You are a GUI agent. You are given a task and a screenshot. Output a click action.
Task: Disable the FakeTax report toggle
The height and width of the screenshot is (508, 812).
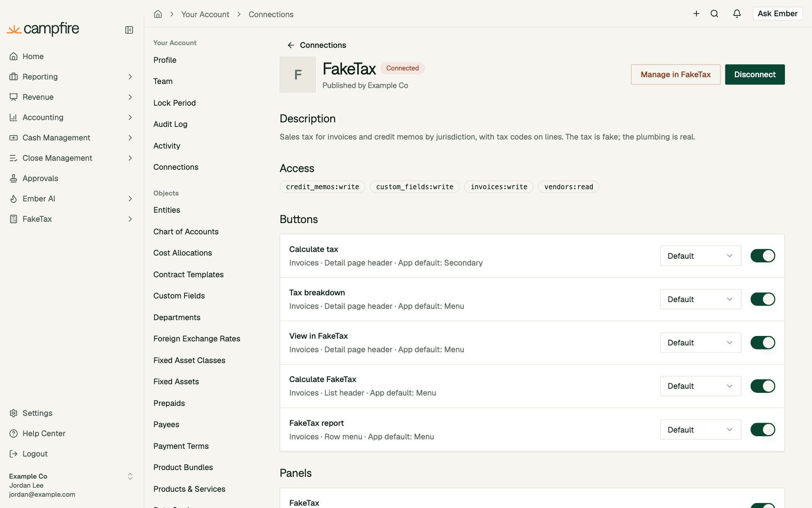[x=763, y=429]
